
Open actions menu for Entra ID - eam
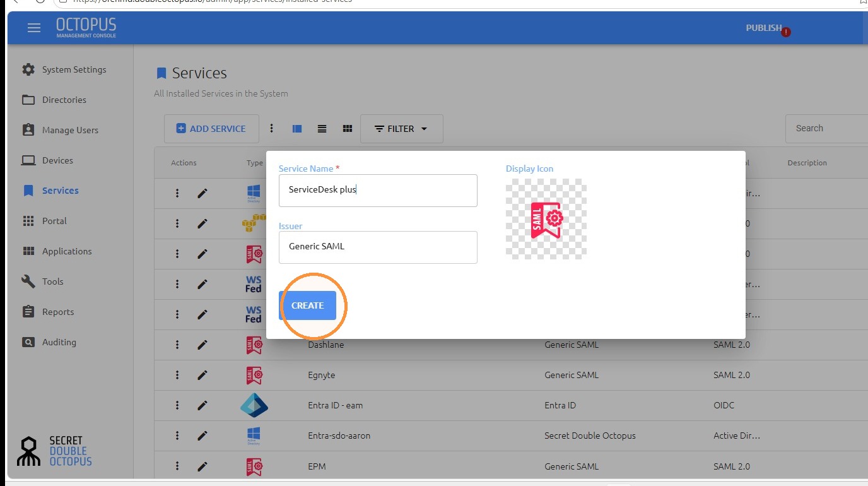(177, 405)
